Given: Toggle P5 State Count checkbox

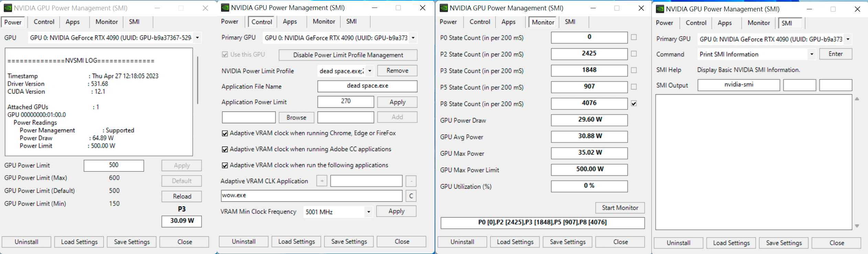Looking at the screenshot, I should [634, 87].
